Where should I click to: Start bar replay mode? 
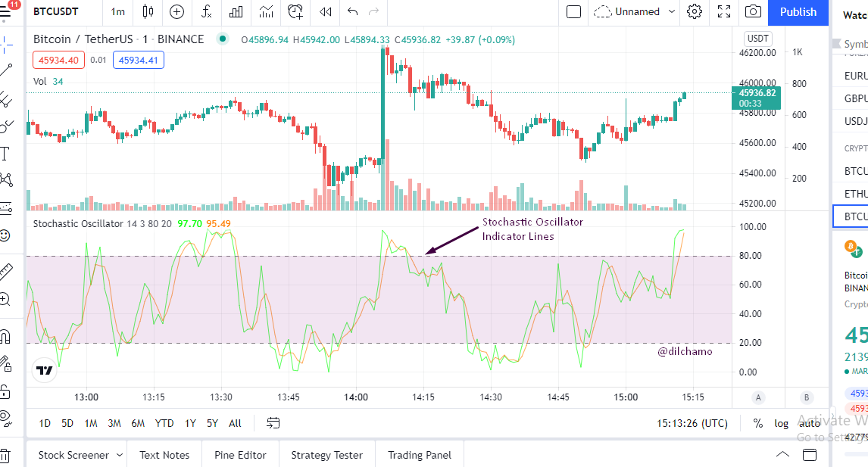click(x=326, y=11)
